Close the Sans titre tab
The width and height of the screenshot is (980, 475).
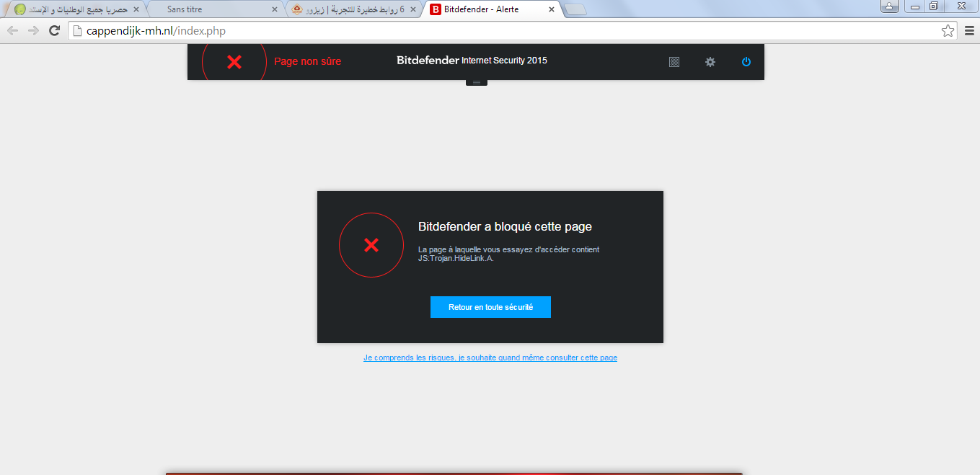point(274,9)
